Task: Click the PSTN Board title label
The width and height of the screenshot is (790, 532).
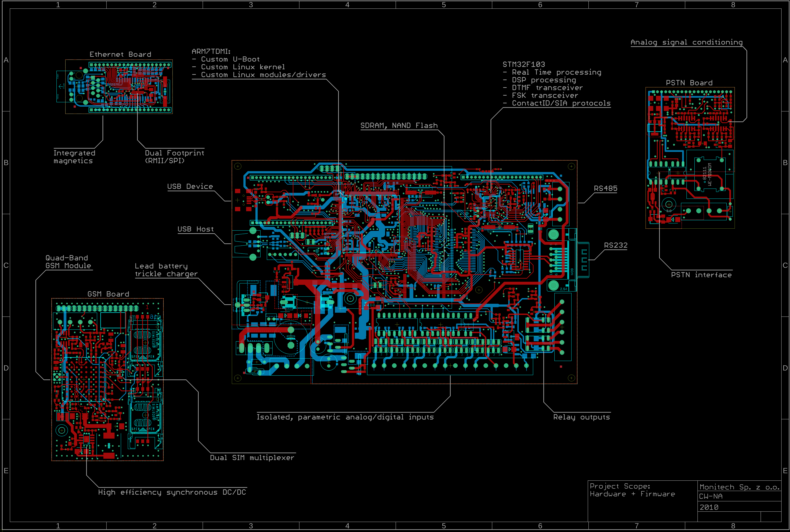Action: pyautogui.click(x=689, y=83)
